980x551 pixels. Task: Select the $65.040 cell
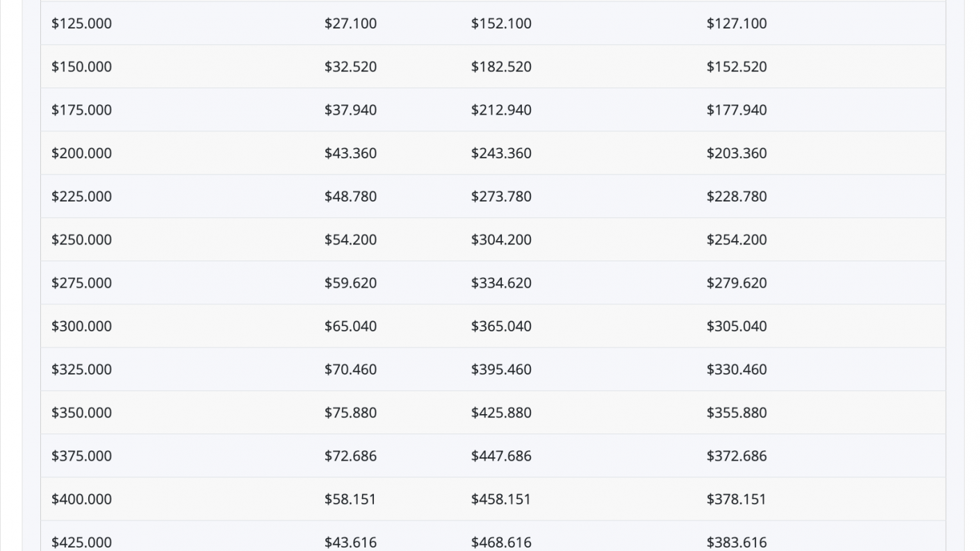pyautogui.click(x=350, y=326)
